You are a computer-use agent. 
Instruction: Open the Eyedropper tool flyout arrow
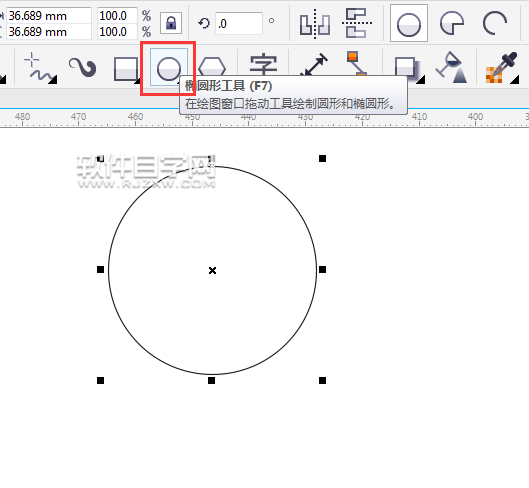[515, 80]
